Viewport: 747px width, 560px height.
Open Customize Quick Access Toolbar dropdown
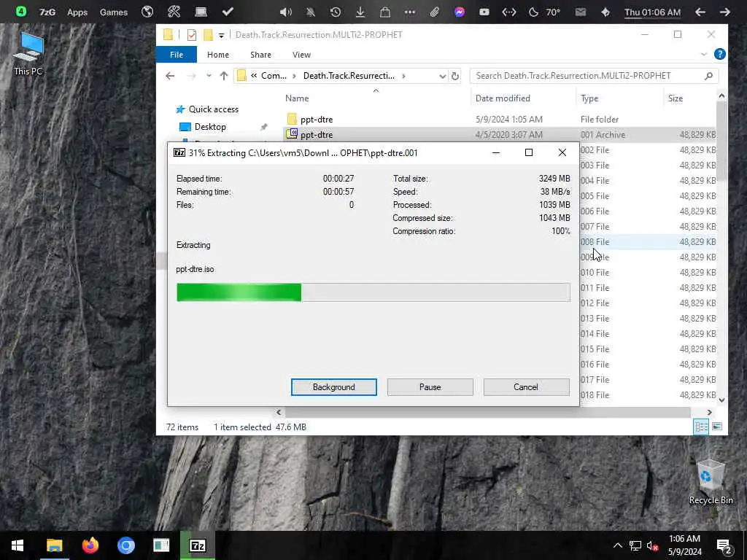pos(221,35)
